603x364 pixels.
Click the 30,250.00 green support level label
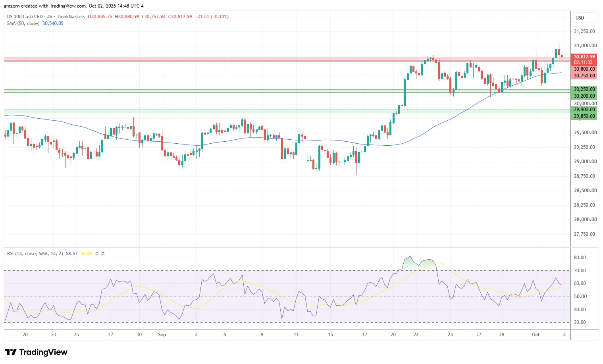[x=584, y=89]
